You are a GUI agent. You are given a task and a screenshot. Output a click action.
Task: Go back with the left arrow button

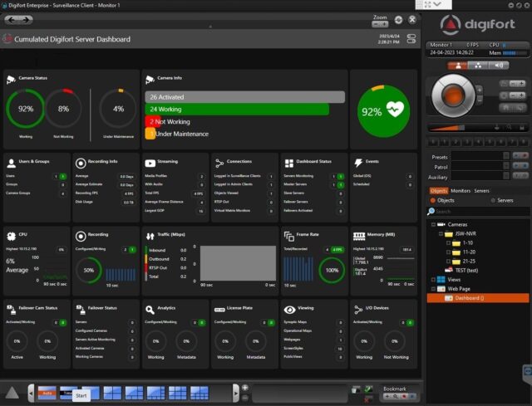pyautogui.click(x=12, y=20)
